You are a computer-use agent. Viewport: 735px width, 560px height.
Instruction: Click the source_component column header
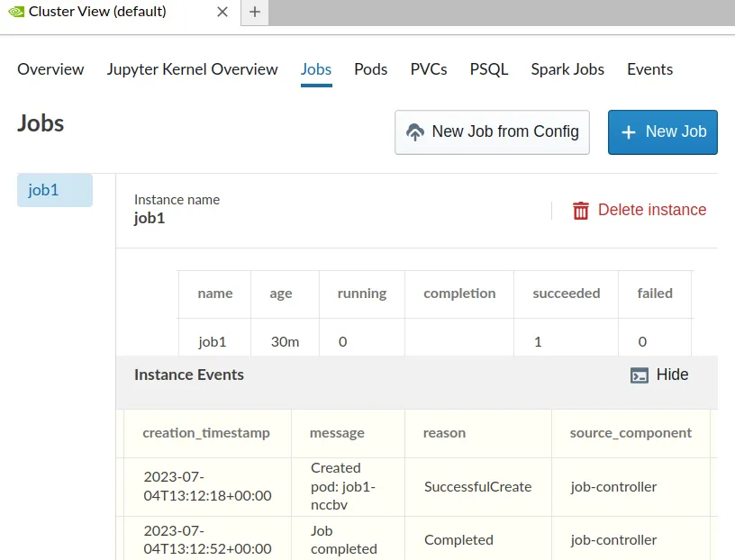click(x=631, y=433)
